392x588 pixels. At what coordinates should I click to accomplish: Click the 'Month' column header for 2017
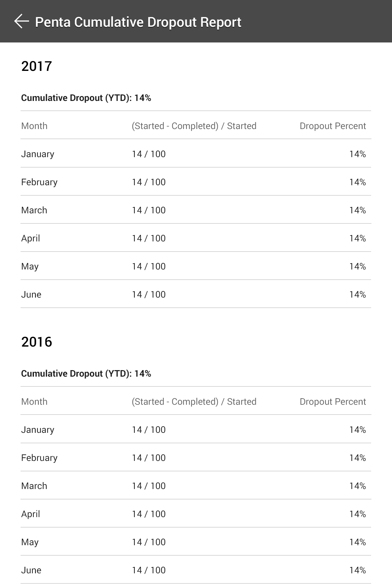pyautogui.click(x=34, y=126)
